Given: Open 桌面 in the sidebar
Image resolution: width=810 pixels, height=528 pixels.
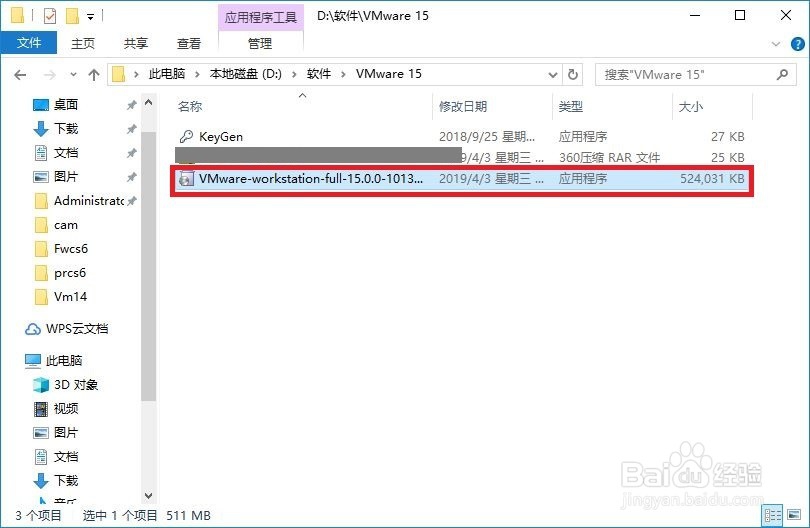Looking at the screenshot, I should (x=66, y=105).
